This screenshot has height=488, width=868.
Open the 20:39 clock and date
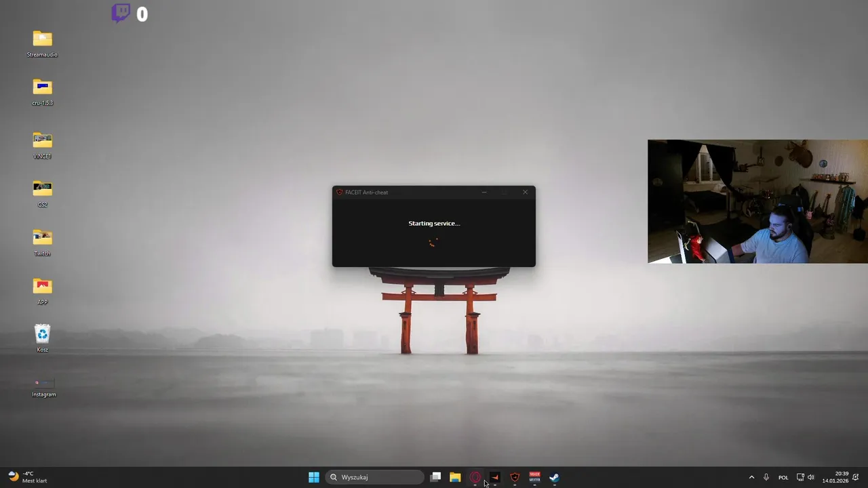click(835, 477)
